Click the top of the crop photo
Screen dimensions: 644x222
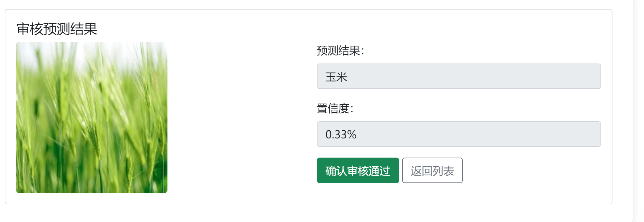click(x=92, y=48)
